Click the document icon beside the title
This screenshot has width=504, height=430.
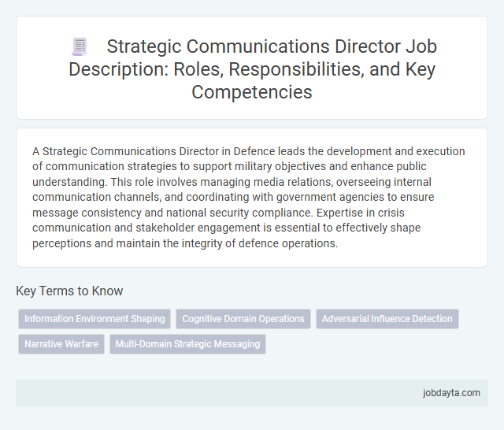click(x=80, y=46)
